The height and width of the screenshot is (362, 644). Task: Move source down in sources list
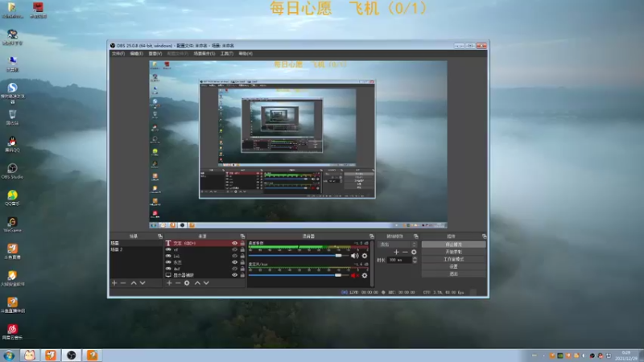pos(207,283)
